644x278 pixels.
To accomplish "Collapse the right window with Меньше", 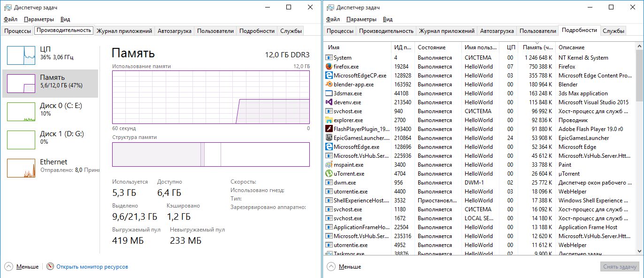I will (x=344, y=267).
